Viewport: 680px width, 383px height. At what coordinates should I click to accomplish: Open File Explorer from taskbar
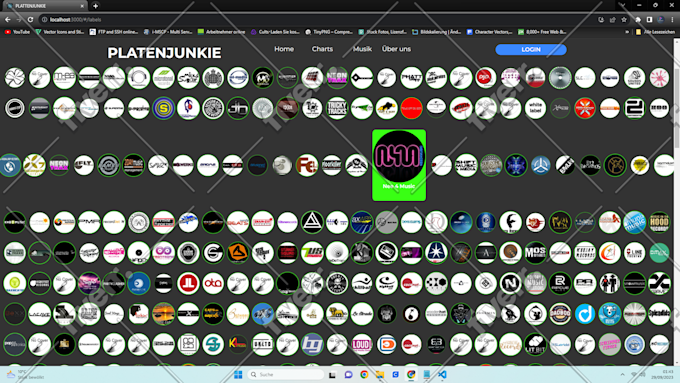(380, 374)
